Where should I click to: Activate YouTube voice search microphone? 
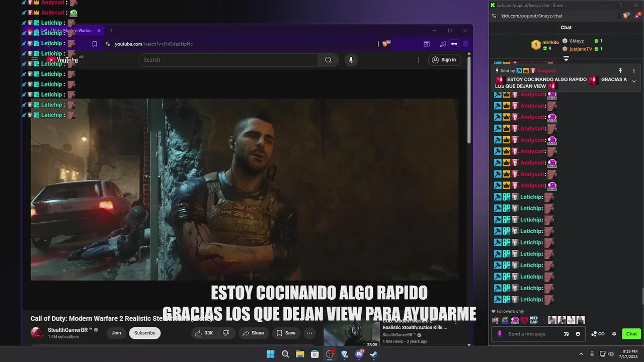(x=351, y=60)
